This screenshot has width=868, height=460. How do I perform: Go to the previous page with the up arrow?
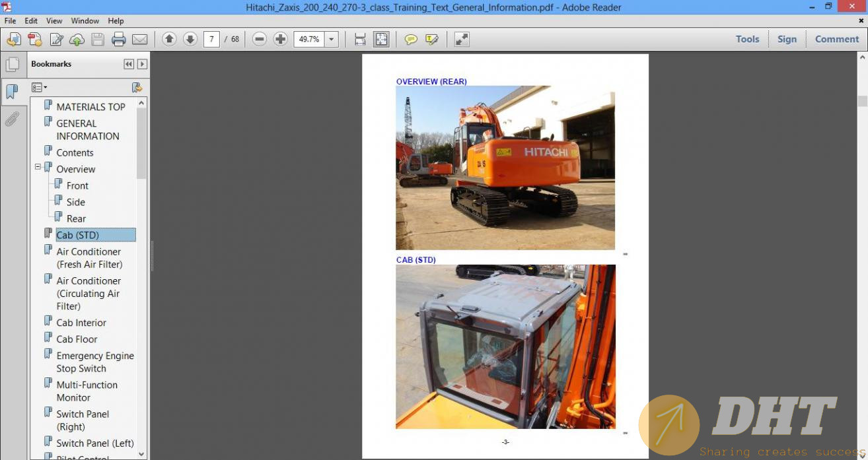click(x=169, y=39)
